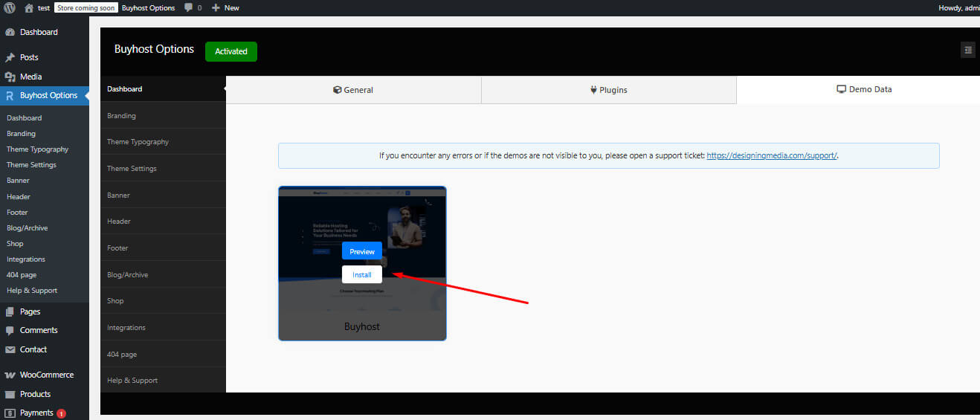Click Shop submenu in WordPress sidebar
Screen dimensions: 980x420
pyautogui.click(x=15, y=243)
